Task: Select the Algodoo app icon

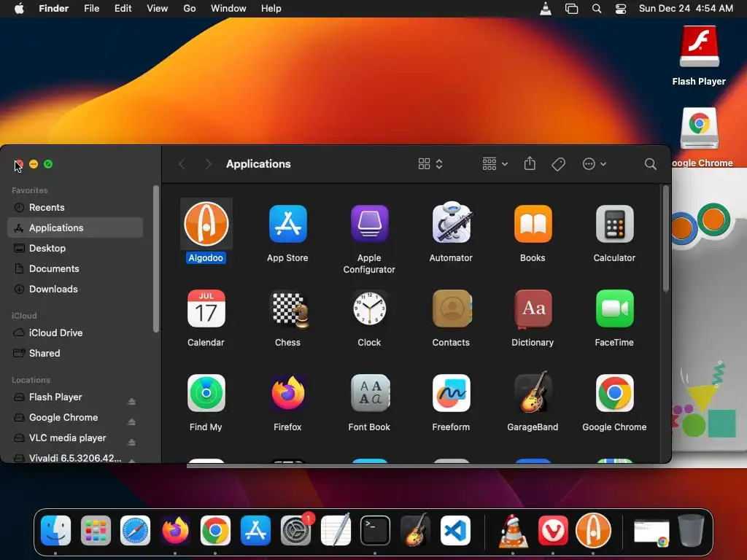Action: [x=206, y=224]
